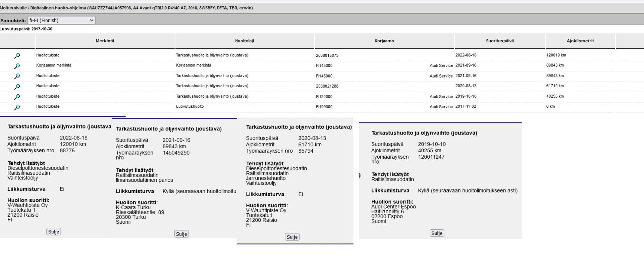Click Luovutushuolto service type cell
The width and height of the screenshot is (644, 272).
coord(190,107)
